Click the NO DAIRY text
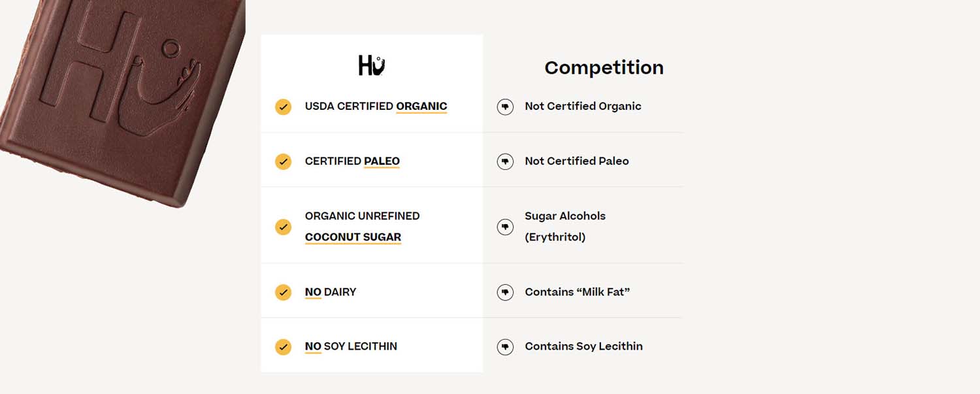The width and height of the screenshot is (980, 394). (331, 292)
